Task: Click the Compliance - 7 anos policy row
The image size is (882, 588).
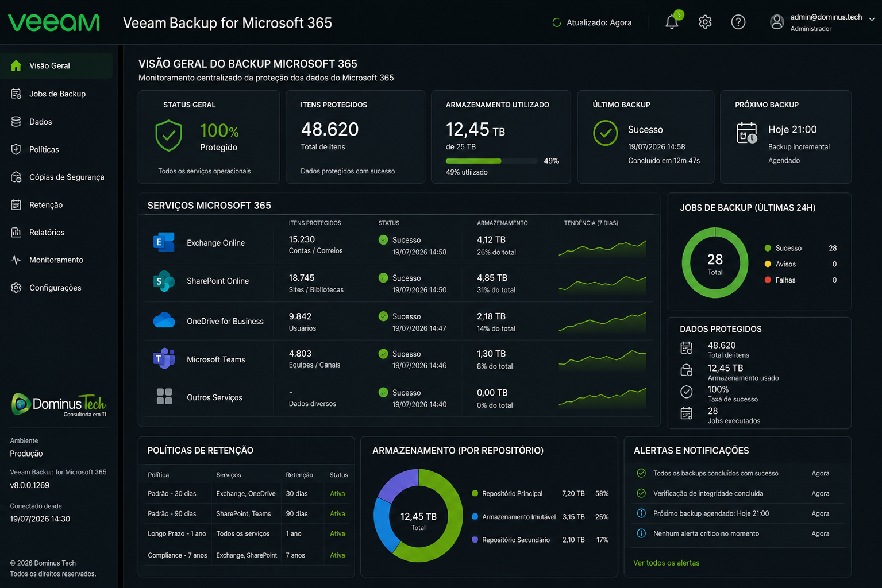Action: [x=247, y=555]
